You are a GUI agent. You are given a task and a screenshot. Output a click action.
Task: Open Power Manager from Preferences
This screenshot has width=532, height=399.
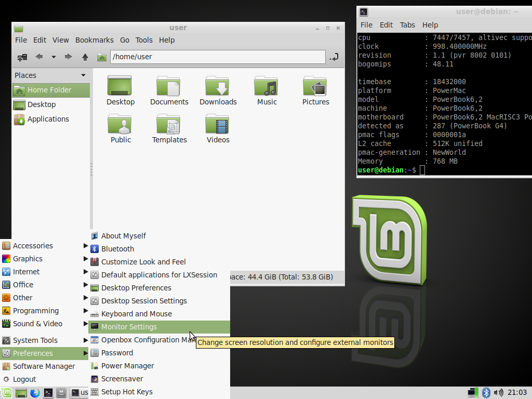[159, 366]
